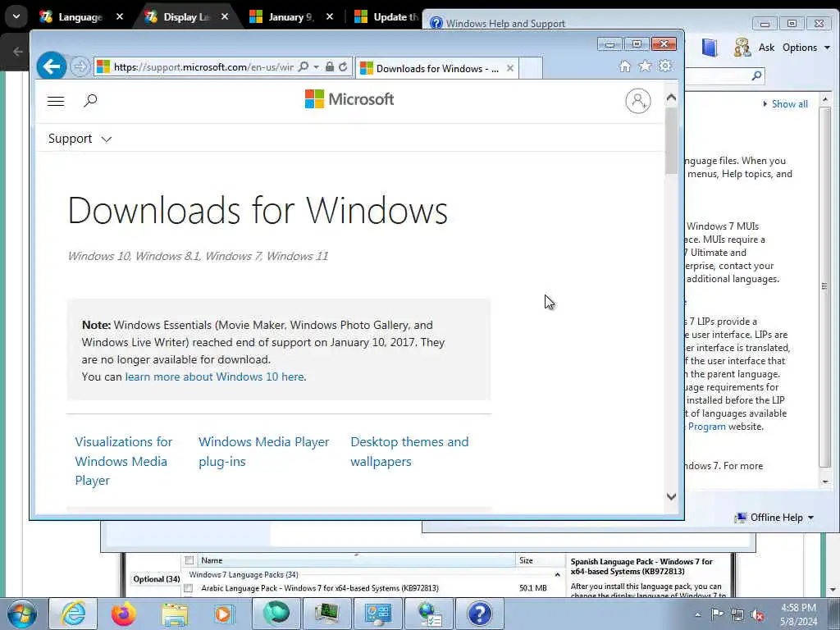Click the monitor app taskbar icon

[x=326, y=614]
